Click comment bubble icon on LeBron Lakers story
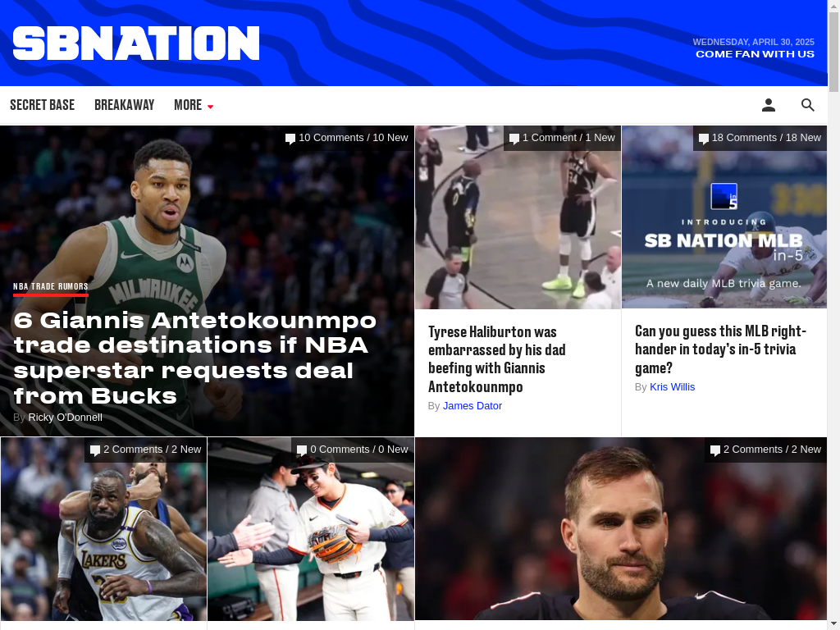The height and width of the screenshot is (630, 840). [95, 450]
